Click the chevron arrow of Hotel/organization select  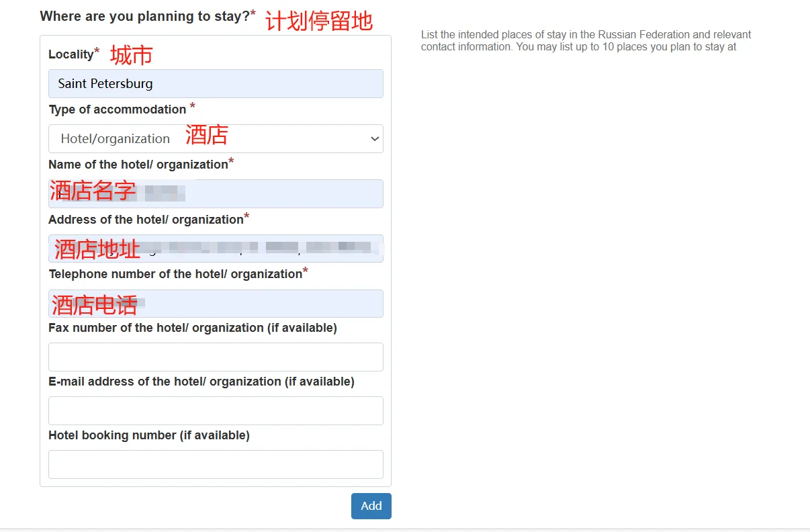click(x=374, y=139)
